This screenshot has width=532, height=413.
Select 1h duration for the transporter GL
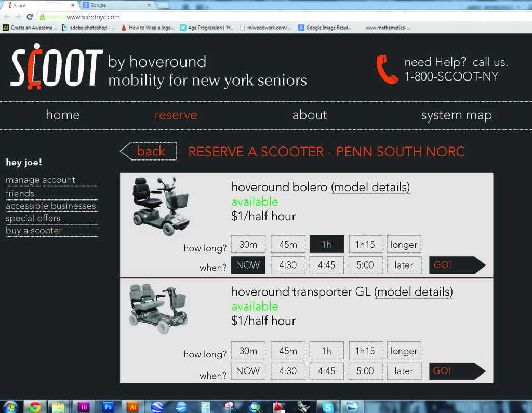coord(326,351)
